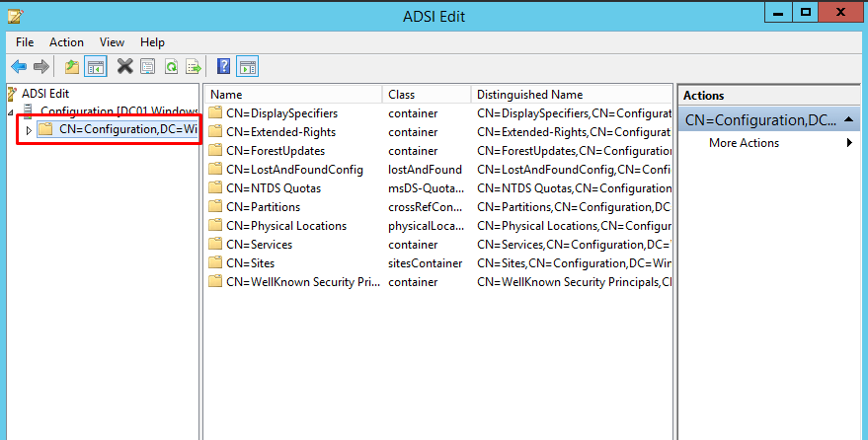Collapse the Configuration [DC01] root node arrow
This screenshot has width=868, height=440.
coord(11,112)
